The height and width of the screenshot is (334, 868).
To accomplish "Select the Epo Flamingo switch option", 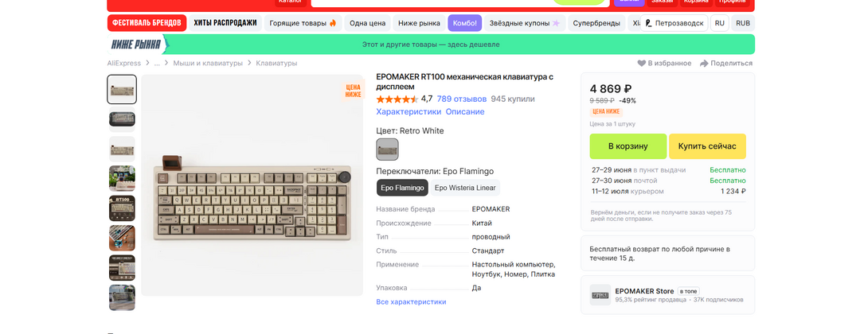I will 402,188.
